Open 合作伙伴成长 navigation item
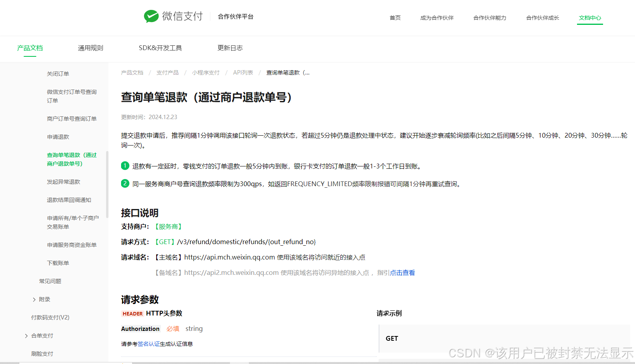Screen dimensions: 635x364 point(542,18)
